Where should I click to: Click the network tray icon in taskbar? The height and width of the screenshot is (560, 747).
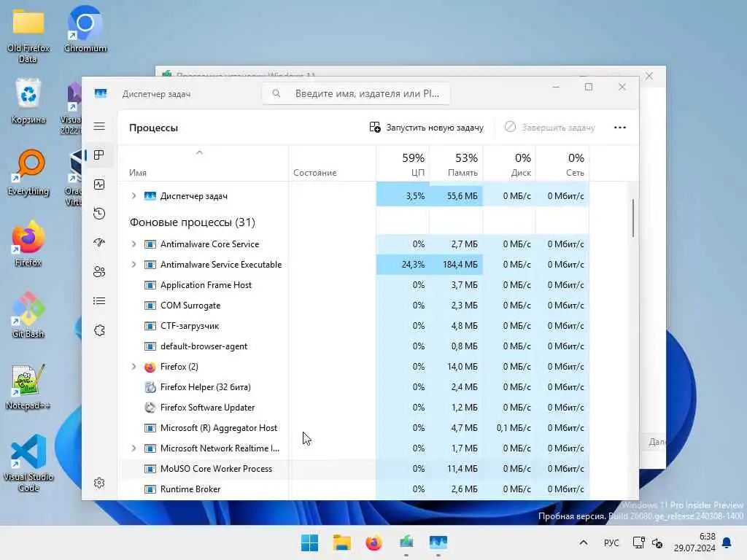639,542
